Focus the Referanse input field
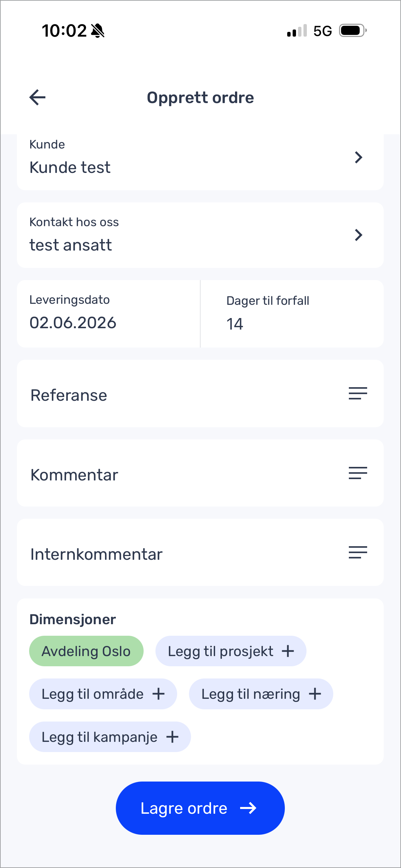This screenshot has width=401, height=868. [200, 393]
